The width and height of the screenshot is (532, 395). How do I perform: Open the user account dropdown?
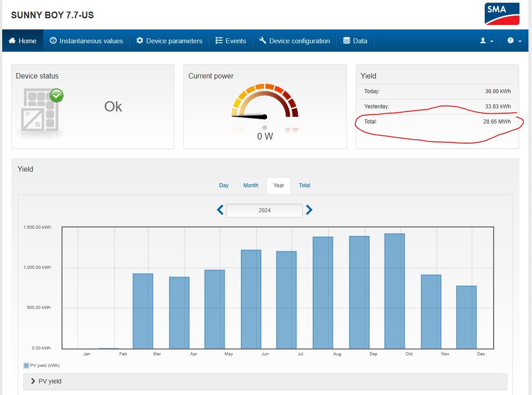pyautogui.click(x=487, y=41)
